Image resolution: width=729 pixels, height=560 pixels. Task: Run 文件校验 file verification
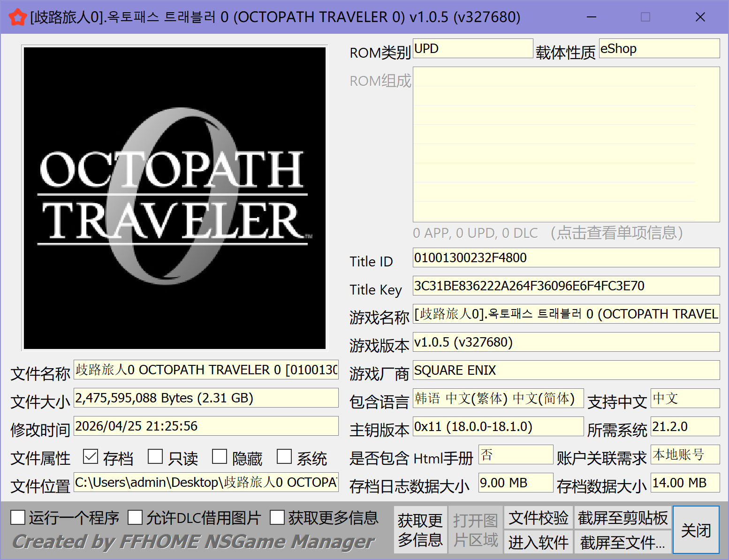tap(539, 518)
